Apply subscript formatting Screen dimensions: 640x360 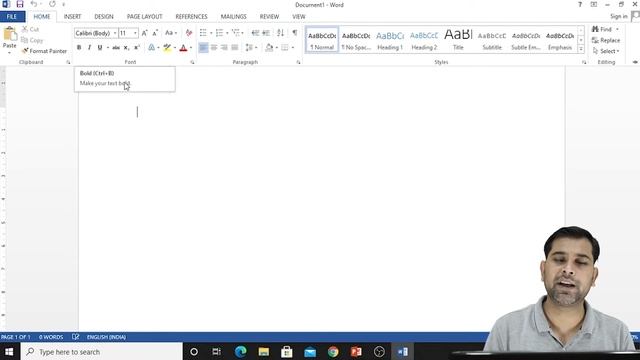click(x=126, y=48)
